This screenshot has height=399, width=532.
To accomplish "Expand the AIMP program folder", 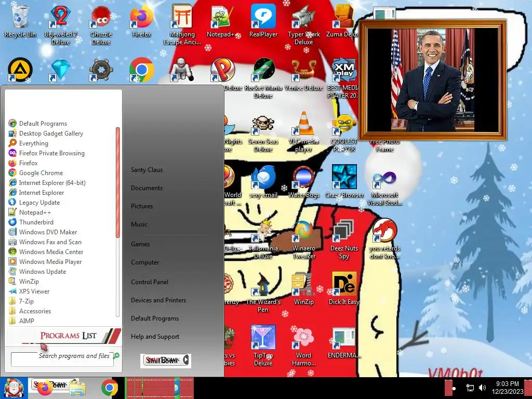I will click(x=26, y=321).
